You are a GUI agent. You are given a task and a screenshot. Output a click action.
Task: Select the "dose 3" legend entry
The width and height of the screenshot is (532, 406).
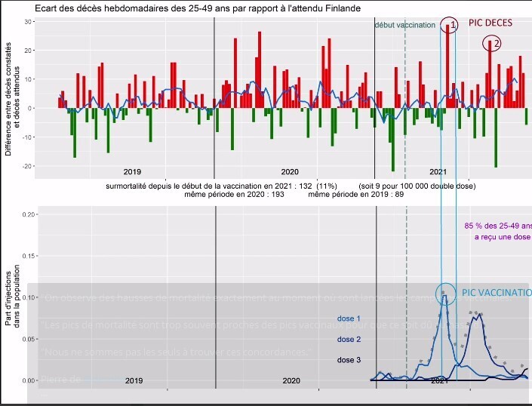(x=349, y=359)
